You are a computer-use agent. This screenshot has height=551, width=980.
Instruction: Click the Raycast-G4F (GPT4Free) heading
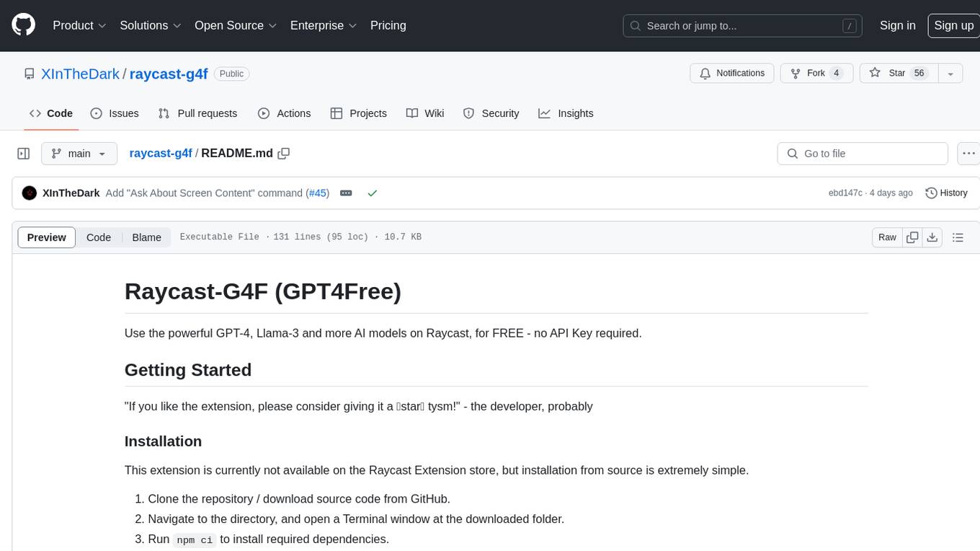coord(263,291)
